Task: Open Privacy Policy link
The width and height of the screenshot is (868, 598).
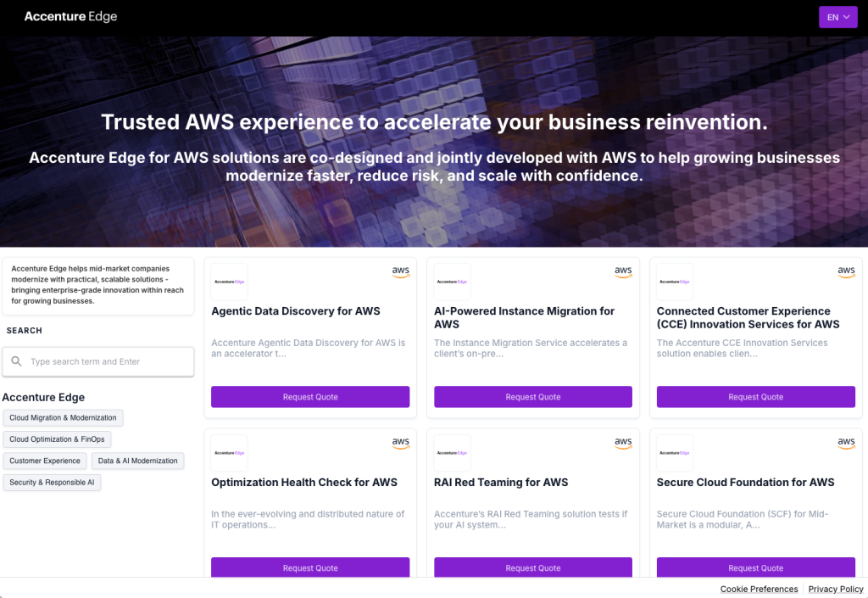Action: click(836, 589)
